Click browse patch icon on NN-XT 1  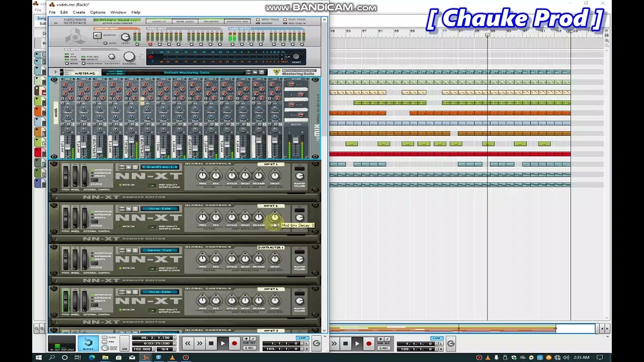(x=128, y=167)
